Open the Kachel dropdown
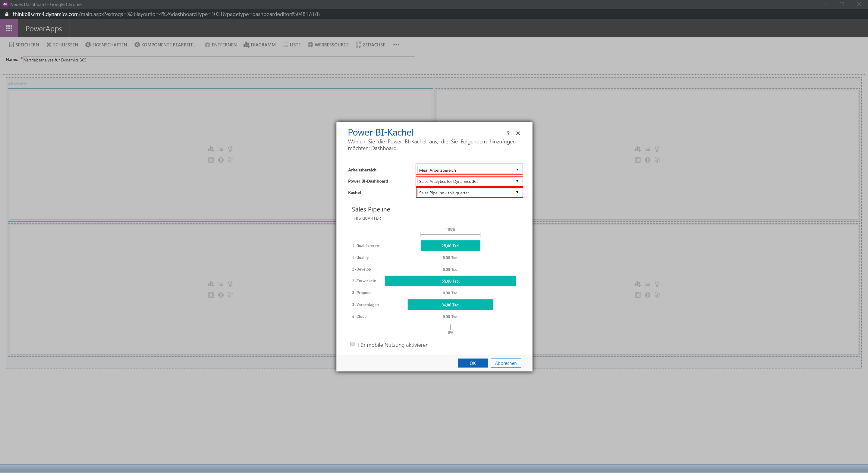The width and height of the screenshot is (868, 473). pos(469,193)
